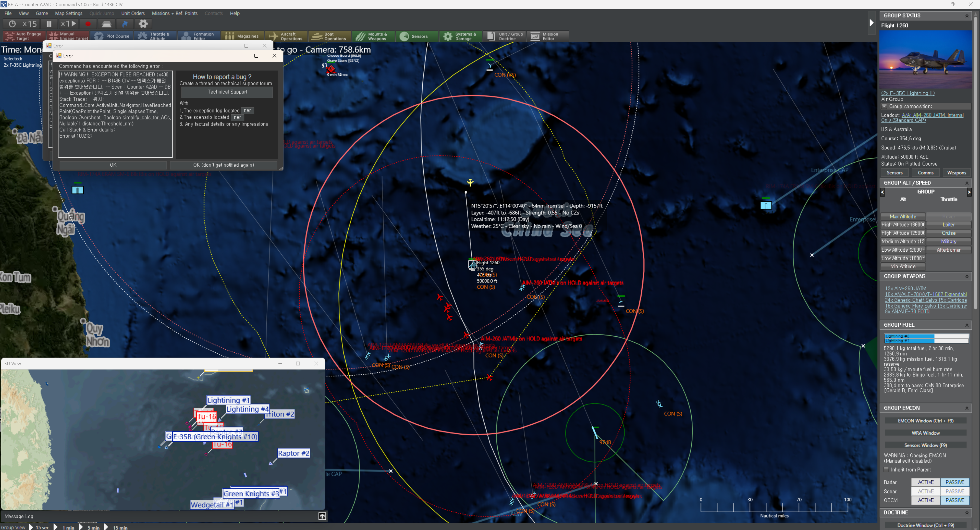Select the yellow aircraft contact on the map

click(x=470, y=183)
